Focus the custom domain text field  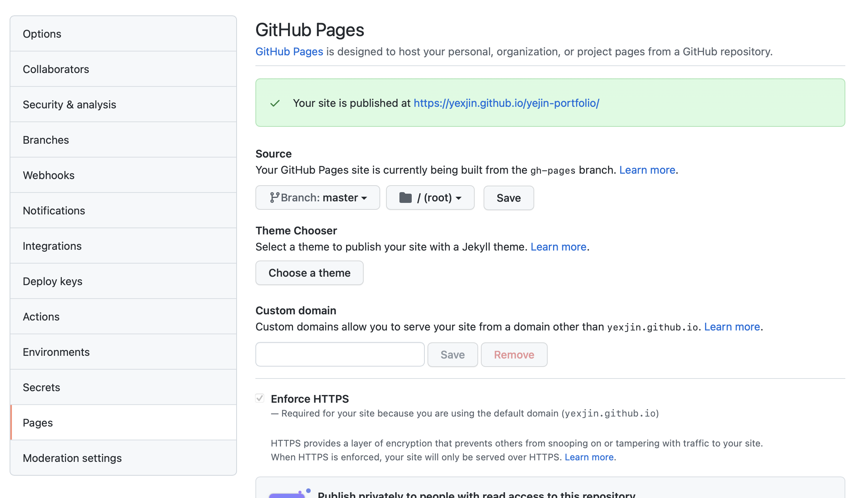tap(340, 354)
